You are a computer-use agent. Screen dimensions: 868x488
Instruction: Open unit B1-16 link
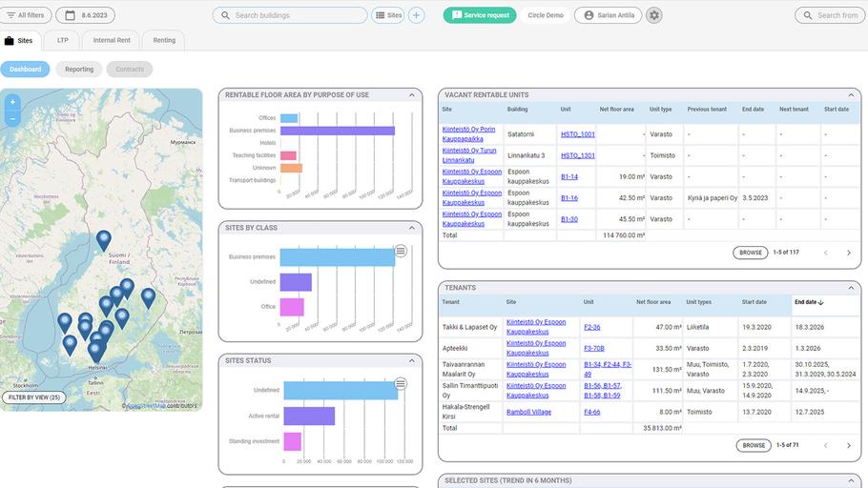click(x=569, y=198)
